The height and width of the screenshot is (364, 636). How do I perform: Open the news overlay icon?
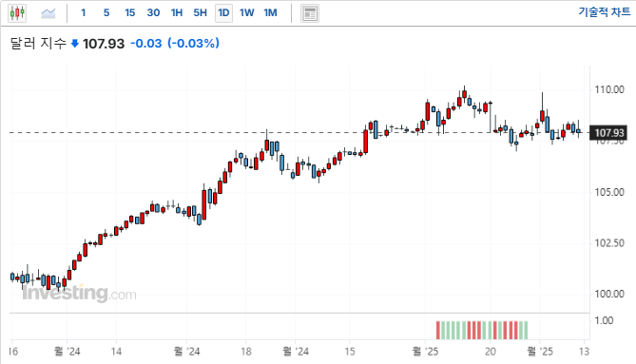(310, 13)
